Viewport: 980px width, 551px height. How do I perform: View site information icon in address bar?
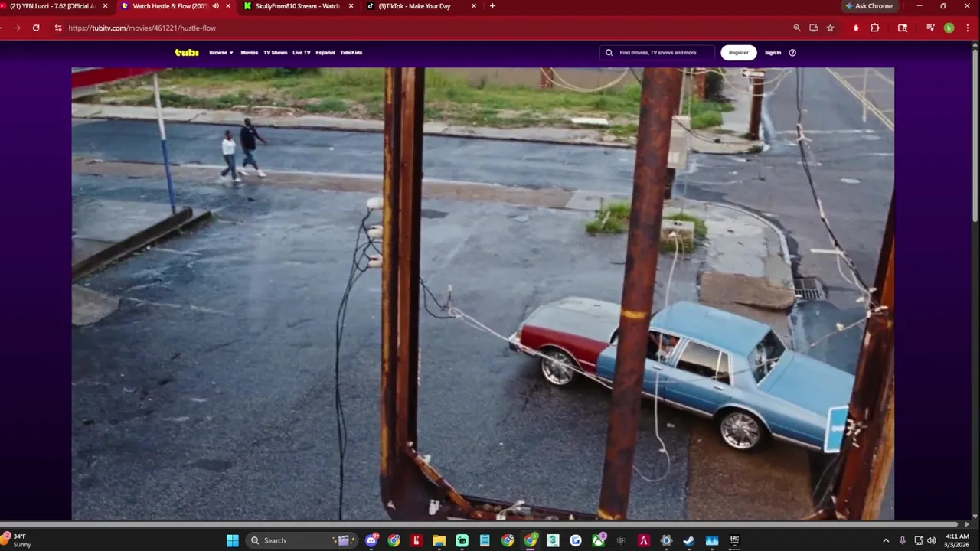[58, 28]
